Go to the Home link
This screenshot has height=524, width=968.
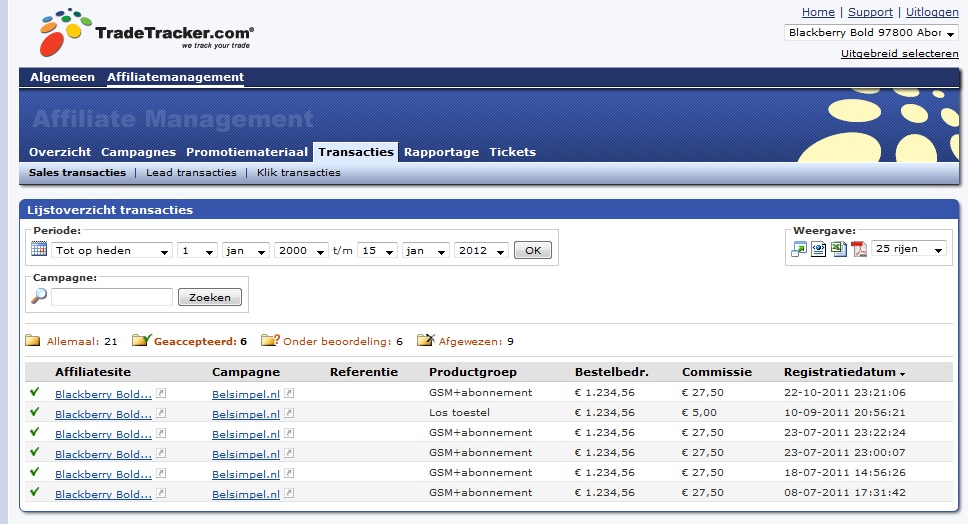[818, 12]
